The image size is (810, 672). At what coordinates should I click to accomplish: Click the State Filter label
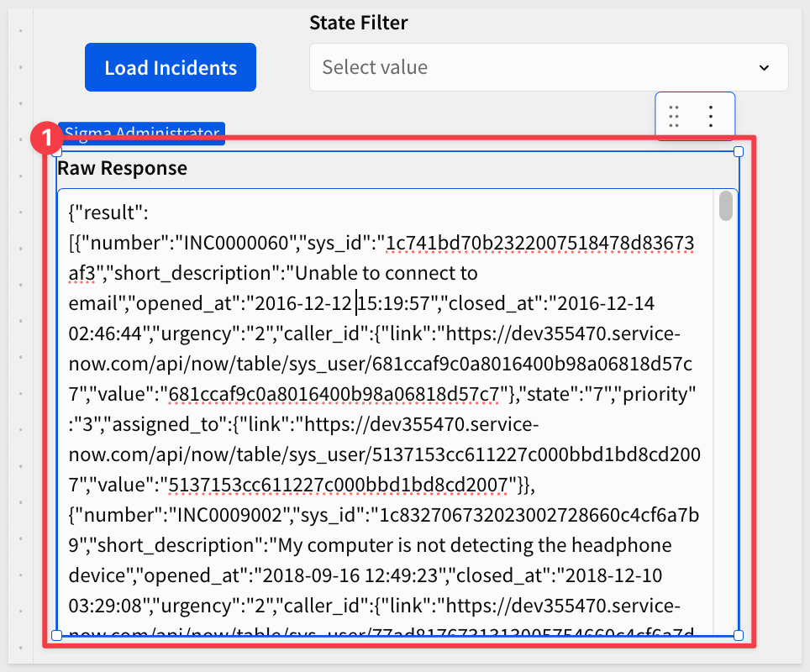point(358,23)
